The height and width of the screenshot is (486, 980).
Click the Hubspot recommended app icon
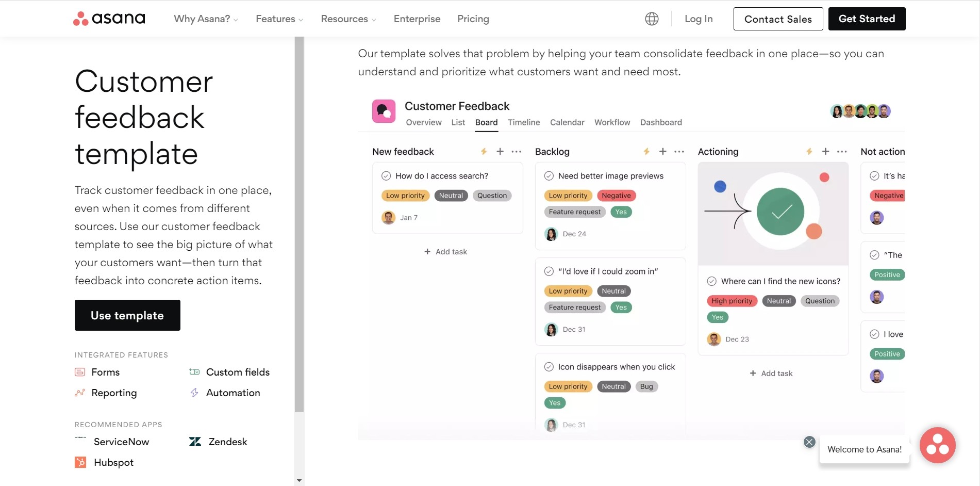coord(80,462)
